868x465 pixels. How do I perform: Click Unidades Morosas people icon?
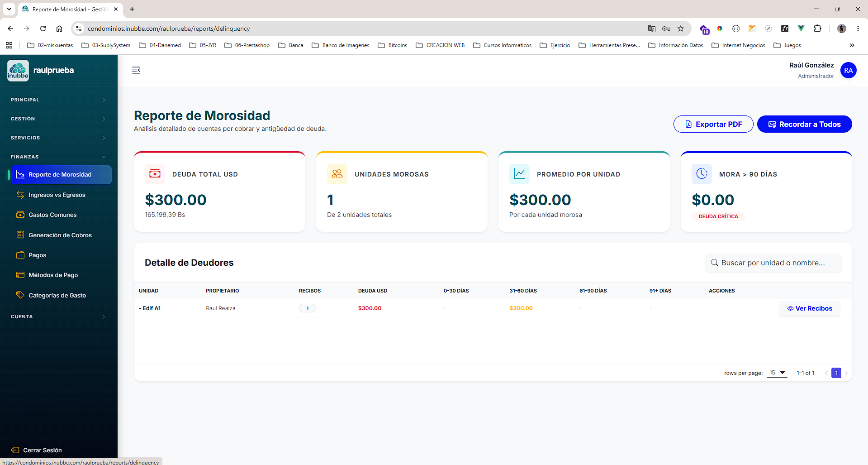tap(337, 174)
